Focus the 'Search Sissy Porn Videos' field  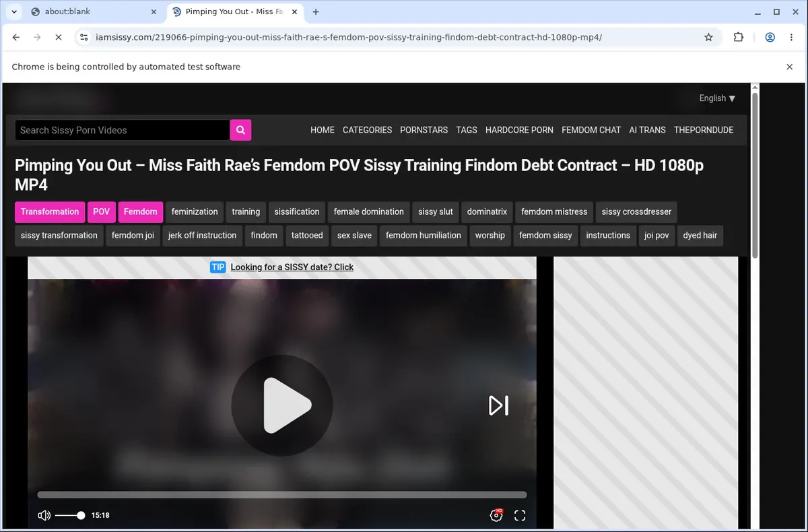pyautogui.click(x=123, y=130)
